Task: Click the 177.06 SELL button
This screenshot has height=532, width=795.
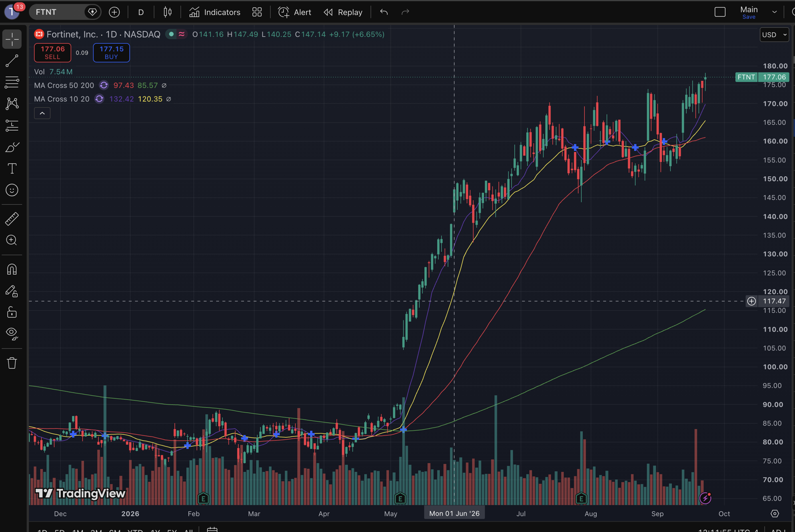Action: point(53,53)
